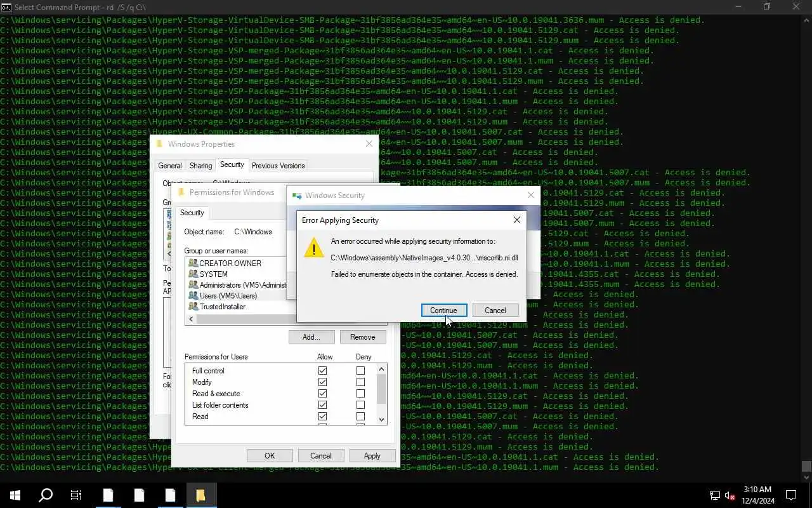Toggle Deny checkbox for Modify
Viewport: 812px width, 508px height.
[360, 382]
